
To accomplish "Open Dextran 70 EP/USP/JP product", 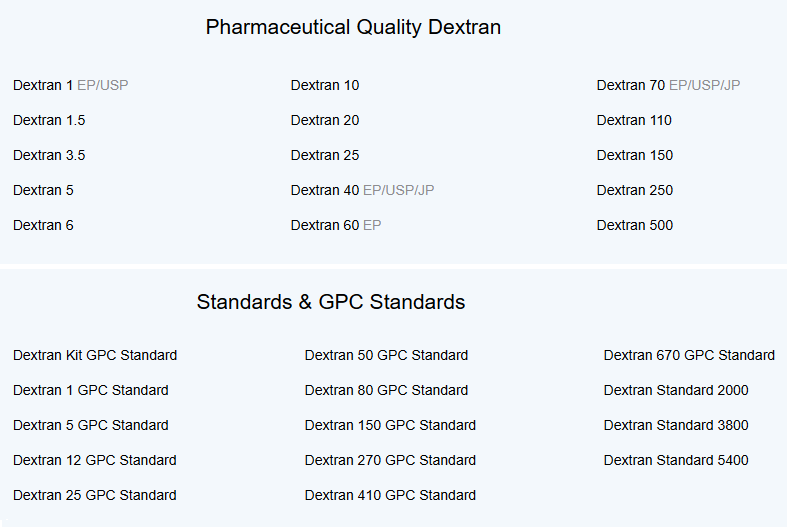I will pos(669,85).
